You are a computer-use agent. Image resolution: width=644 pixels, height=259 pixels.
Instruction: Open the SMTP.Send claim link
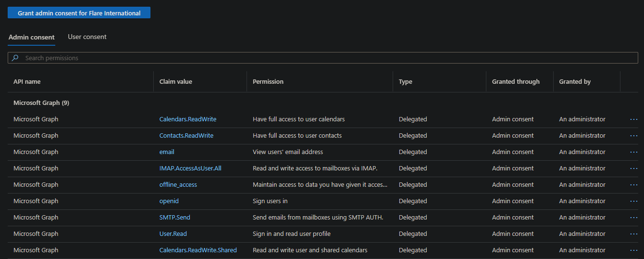coord(174,218)
